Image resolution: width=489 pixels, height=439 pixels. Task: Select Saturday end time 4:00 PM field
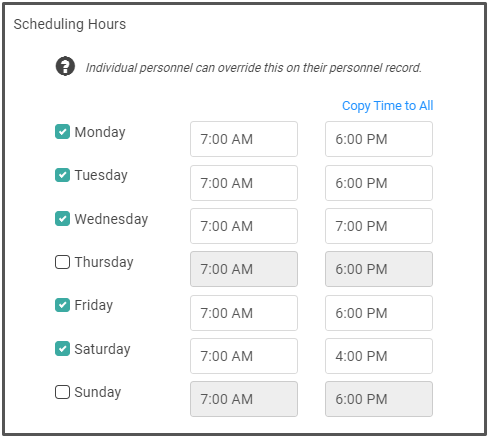pyautogui.click(x=379, y=356)
